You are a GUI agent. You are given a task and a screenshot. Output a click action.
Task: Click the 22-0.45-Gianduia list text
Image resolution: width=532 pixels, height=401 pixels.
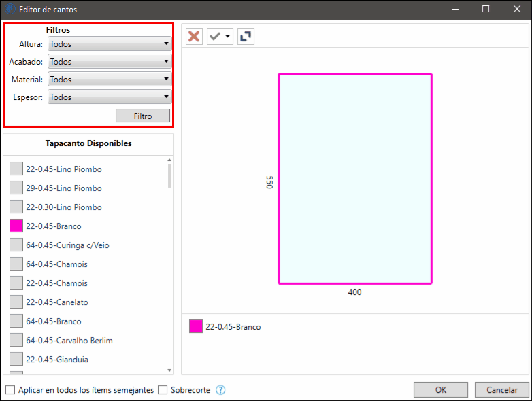57,359
